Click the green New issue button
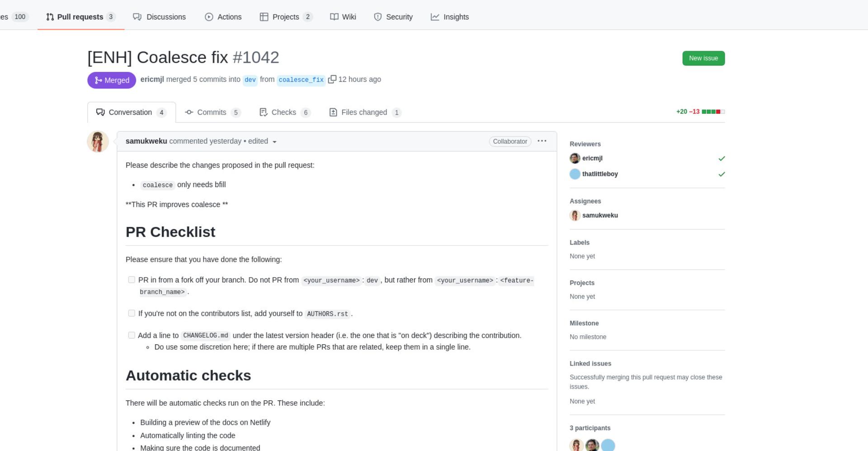Image resolution: width=868 pixels, height=451 pixels. coord(703,58)
